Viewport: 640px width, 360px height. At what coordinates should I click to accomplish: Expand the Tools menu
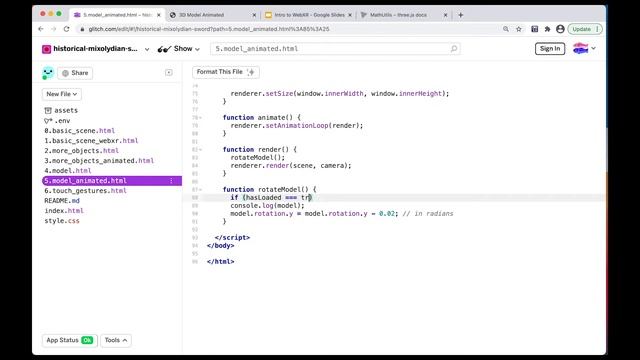coord(116,340)
